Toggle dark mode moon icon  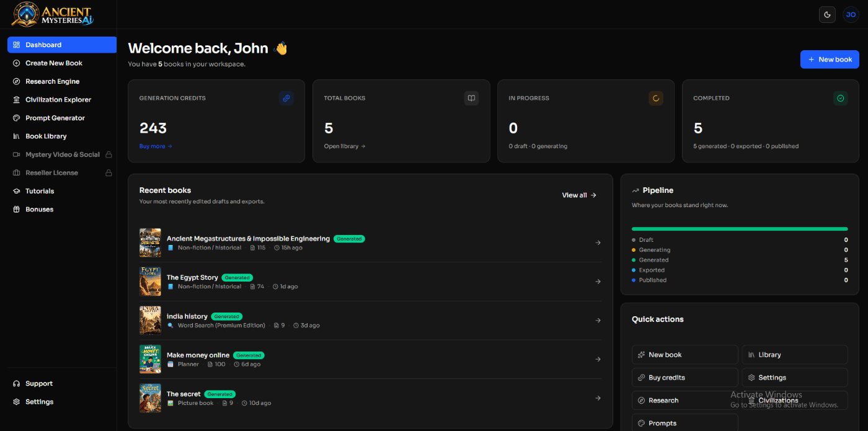pos(827,14)
